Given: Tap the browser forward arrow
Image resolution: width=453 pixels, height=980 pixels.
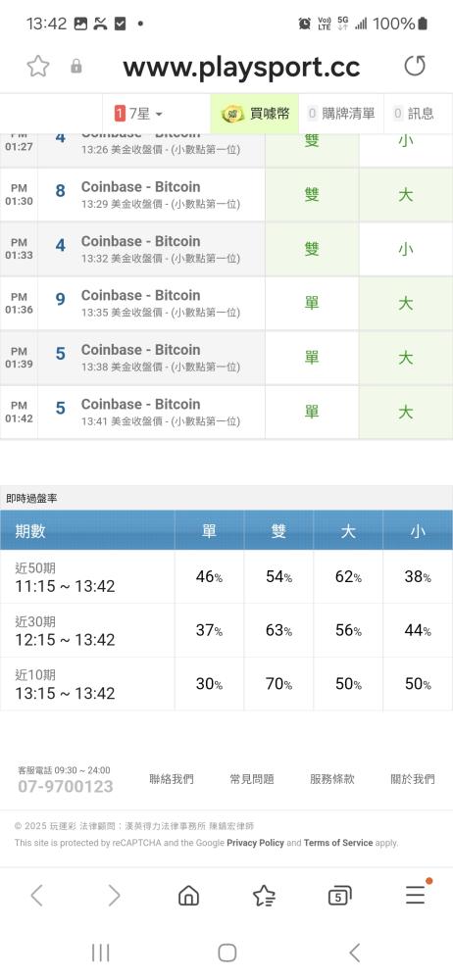Looking at the screenshot, I should [114, 896].
